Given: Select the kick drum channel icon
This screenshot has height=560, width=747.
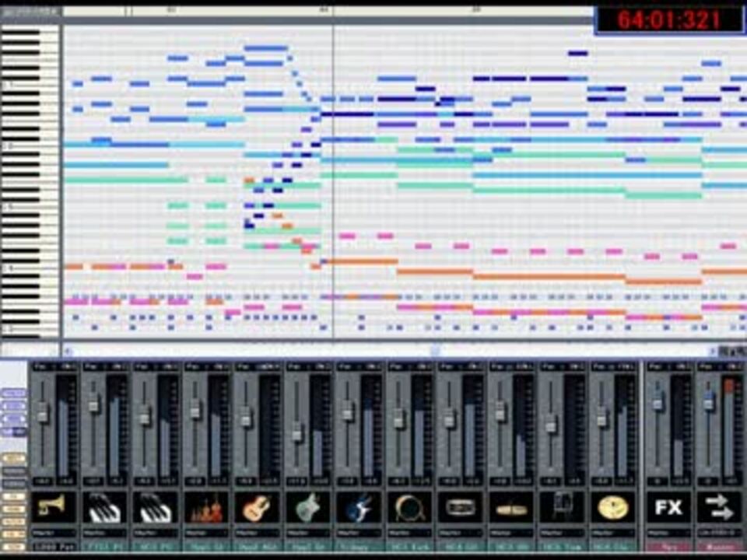Looking at the screenshot, I should (x=410, y=507).
